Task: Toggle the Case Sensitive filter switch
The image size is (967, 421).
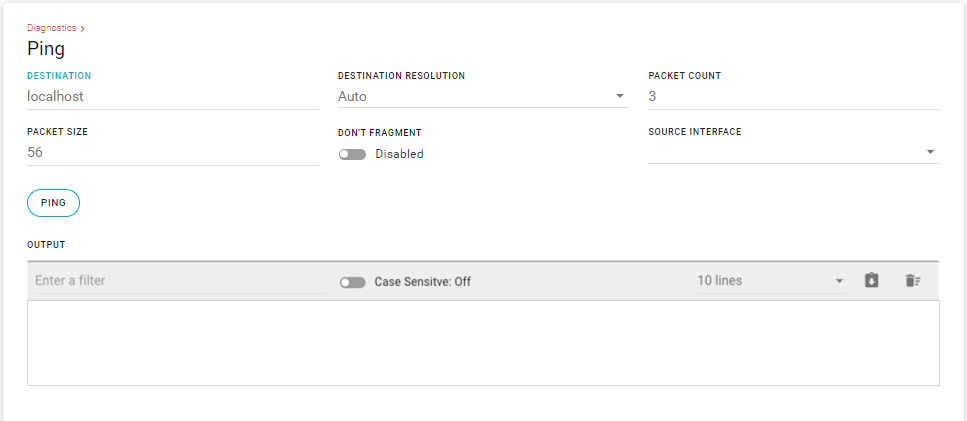Action: click(x=352, y=282)
